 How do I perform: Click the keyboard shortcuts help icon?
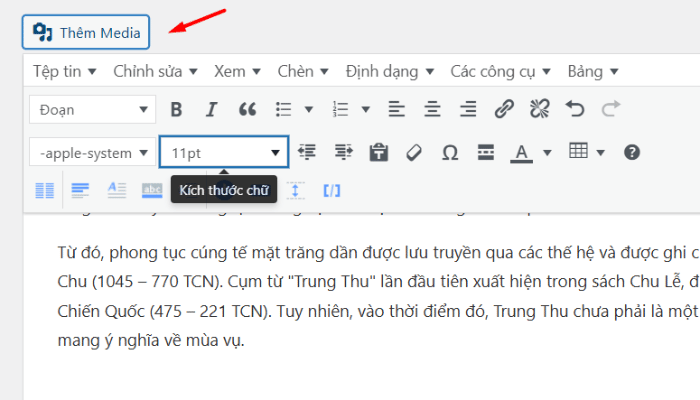632,153
